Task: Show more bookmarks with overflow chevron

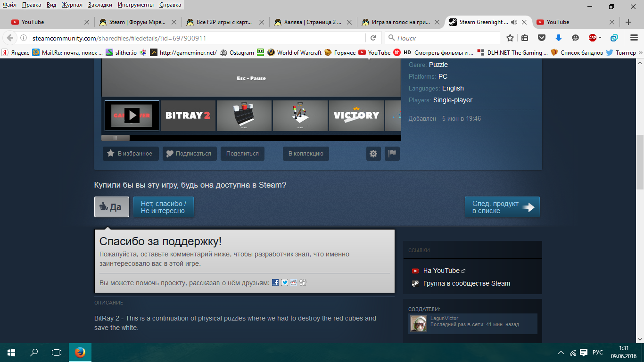Action: [640, 53]
